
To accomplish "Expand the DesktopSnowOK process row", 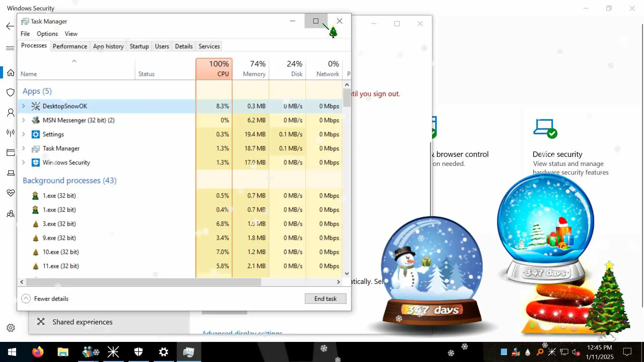I will click(x=23, y=106).
